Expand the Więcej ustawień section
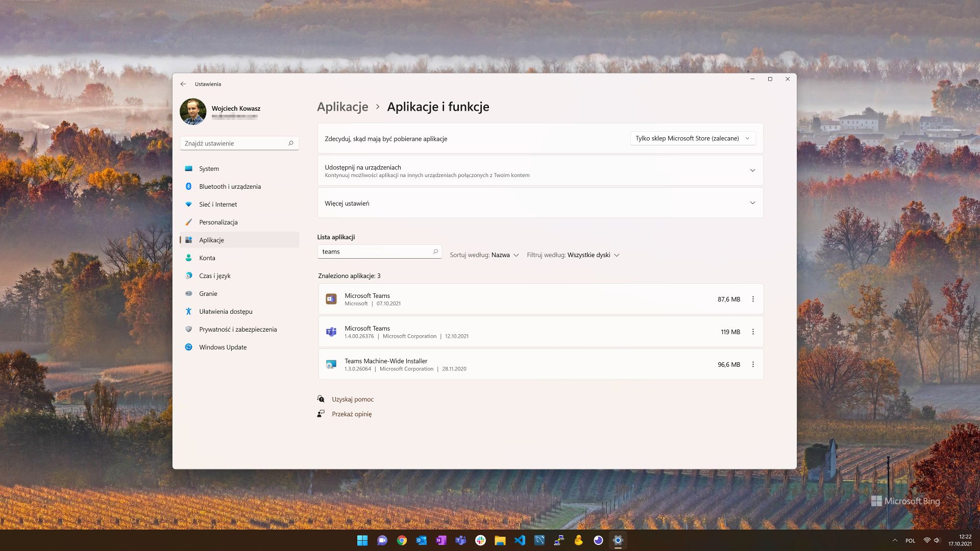The image size is (980, 551). (x=752, y=203)
